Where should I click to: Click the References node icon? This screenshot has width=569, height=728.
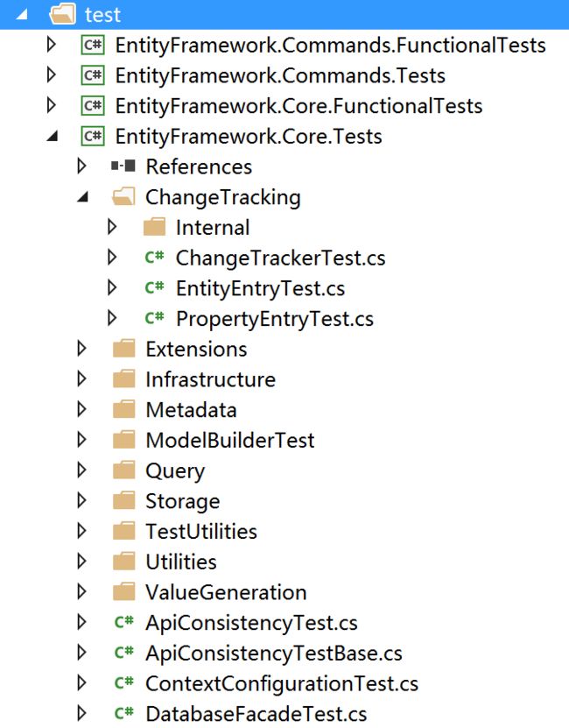pos(123,166)
